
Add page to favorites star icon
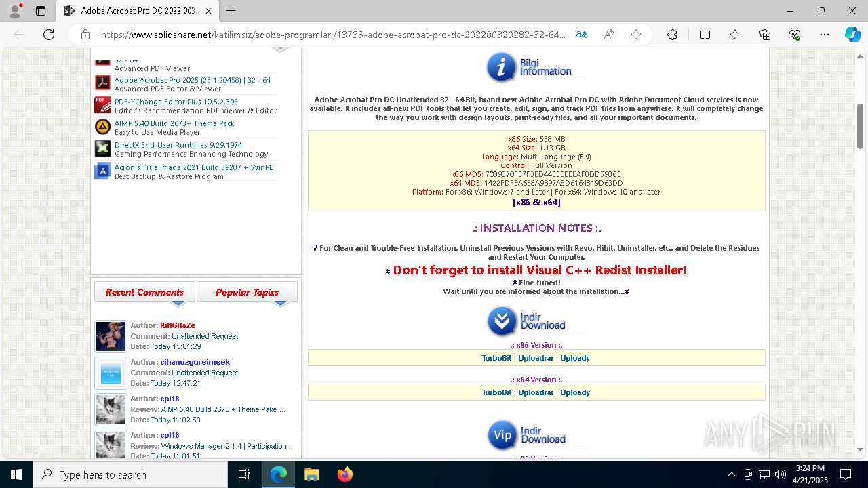coord(636,35)
